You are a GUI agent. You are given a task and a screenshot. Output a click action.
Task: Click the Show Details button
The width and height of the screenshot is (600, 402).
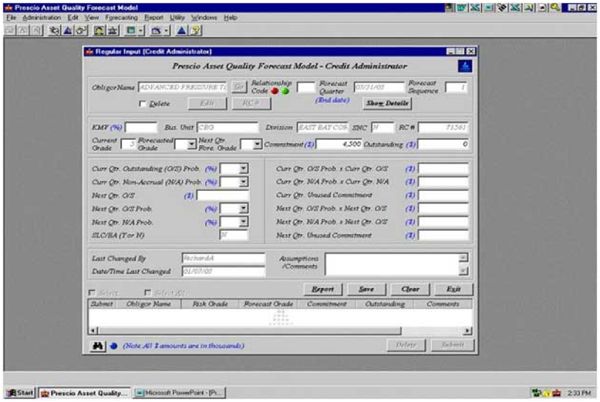(x=387, y=103)
